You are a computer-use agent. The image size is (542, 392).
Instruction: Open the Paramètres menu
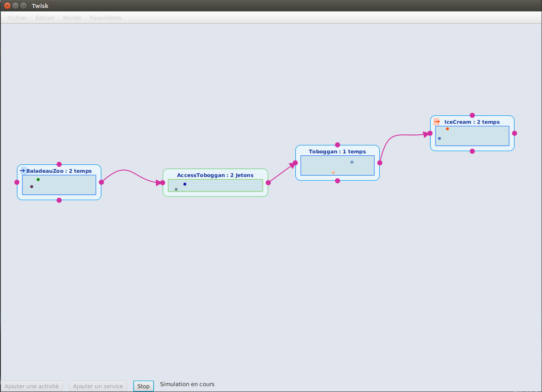click(105, 18)
